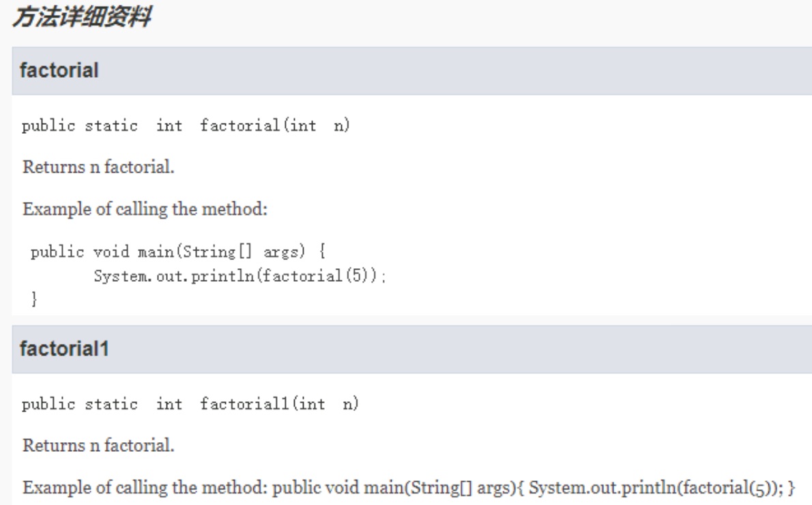Click the System.out.println(factorial(5)) code line
812x505 pixels.
[x=240, y=276]
